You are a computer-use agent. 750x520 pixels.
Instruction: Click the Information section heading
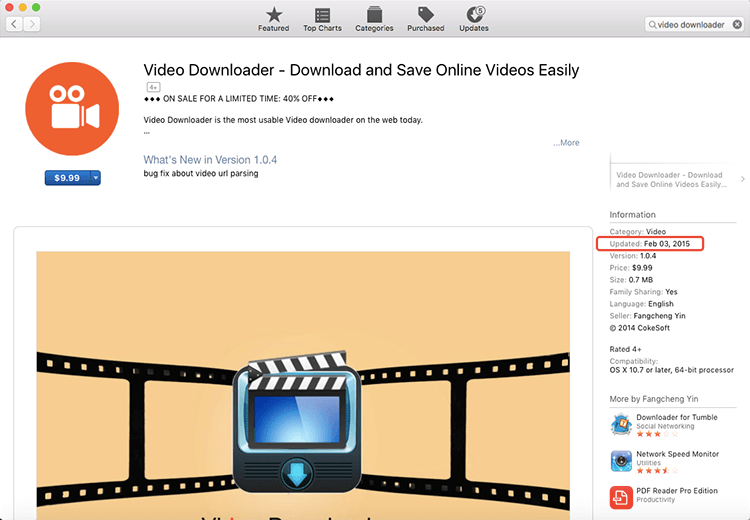(632, 215)
